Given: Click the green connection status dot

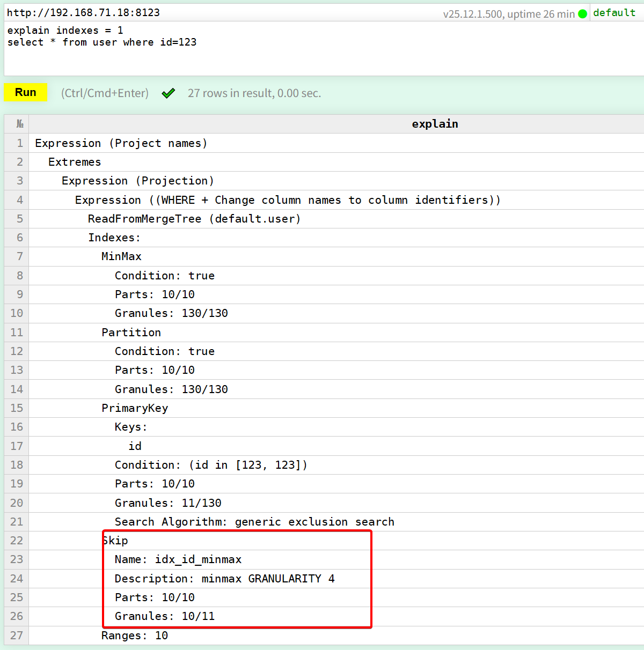Looking at the screenshot, I should [x=582, y=14].
